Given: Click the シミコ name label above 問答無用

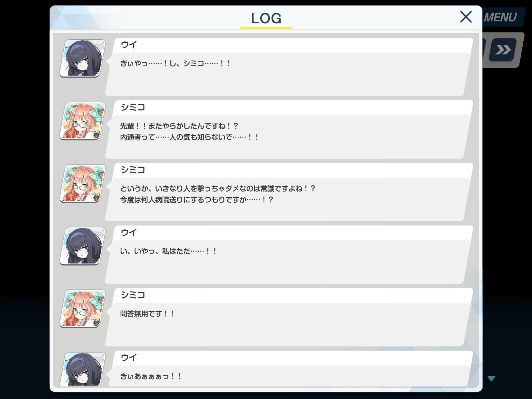Looking at the screenshot, I should click(133, 295).
